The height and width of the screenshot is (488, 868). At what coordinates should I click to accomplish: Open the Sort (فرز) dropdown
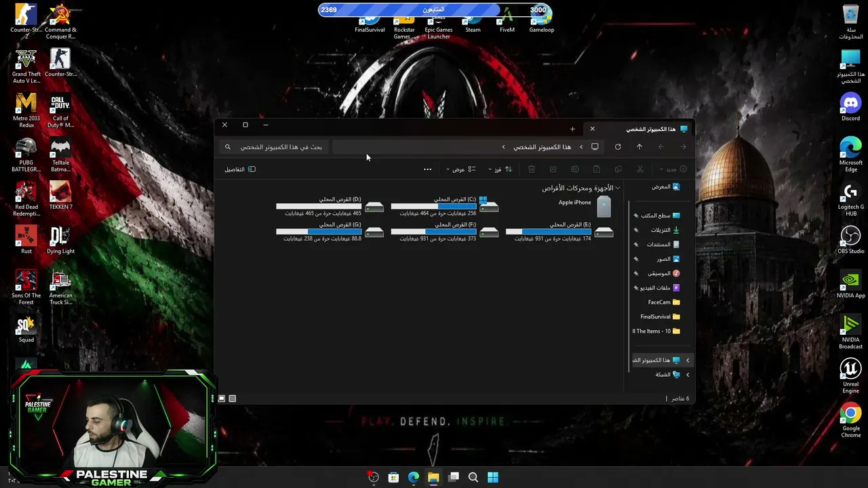[500, 169]
